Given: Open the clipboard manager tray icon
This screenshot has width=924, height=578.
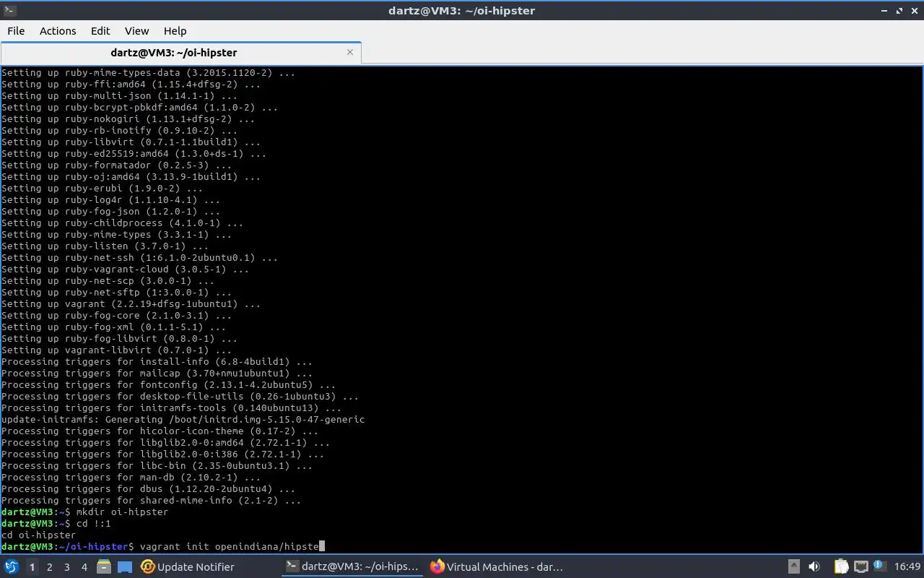Looking at the screenshot, I should point(841,567).
